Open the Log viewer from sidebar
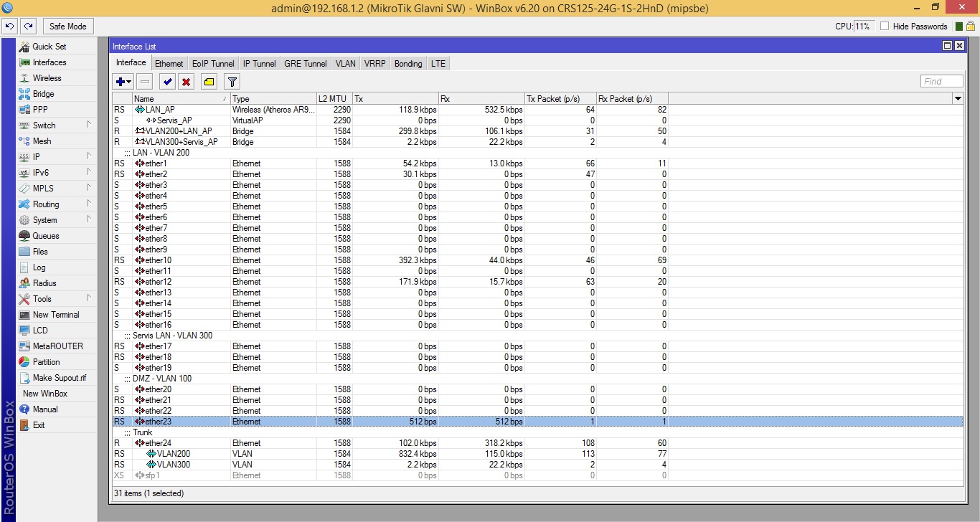The width and height of the screenshot is (980, 522). [39, 267]
